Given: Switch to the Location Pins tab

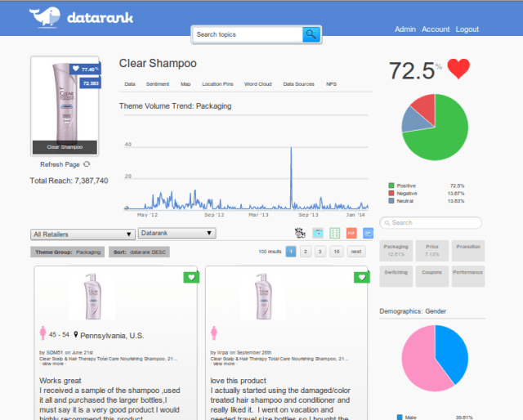Looking at the screenshot, I should coord(217,84).
